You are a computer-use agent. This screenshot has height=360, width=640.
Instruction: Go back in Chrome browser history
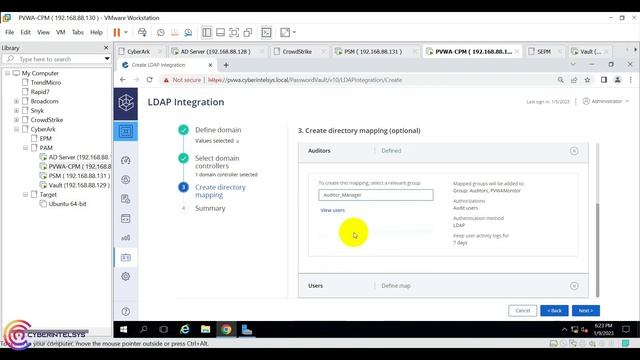[123, 80]
